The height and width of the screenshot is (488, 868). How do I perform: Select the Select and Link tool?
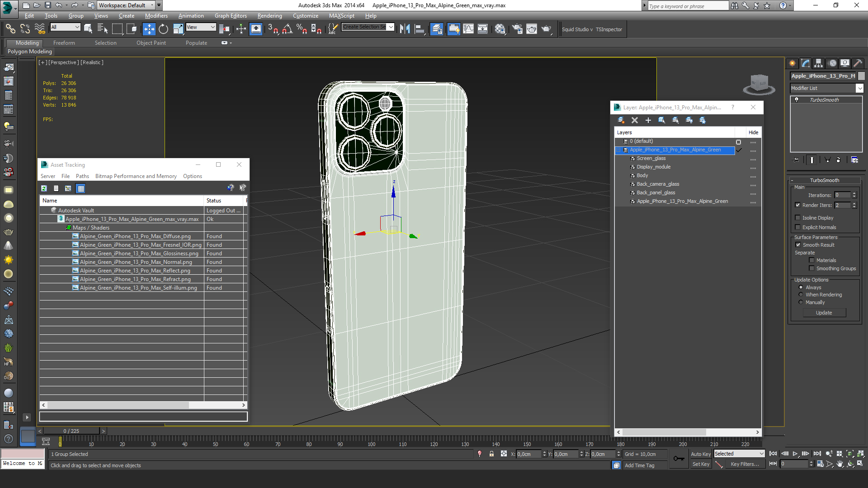click(10, 29)
